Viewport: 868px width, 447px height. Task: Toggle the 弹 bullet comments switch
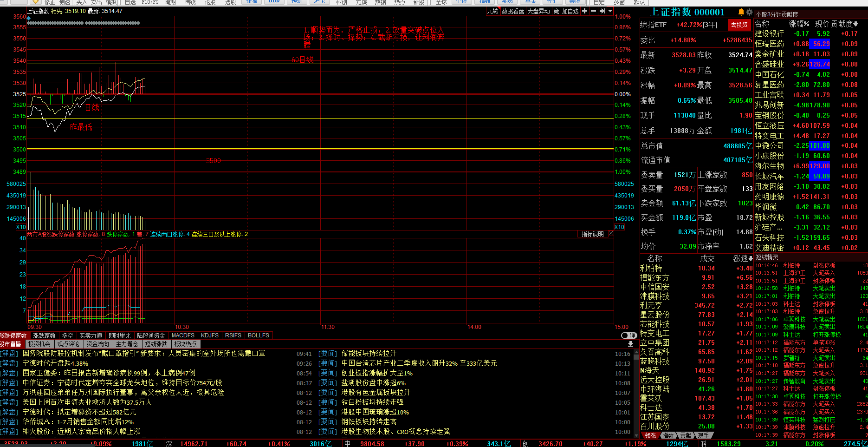(629, 335)
